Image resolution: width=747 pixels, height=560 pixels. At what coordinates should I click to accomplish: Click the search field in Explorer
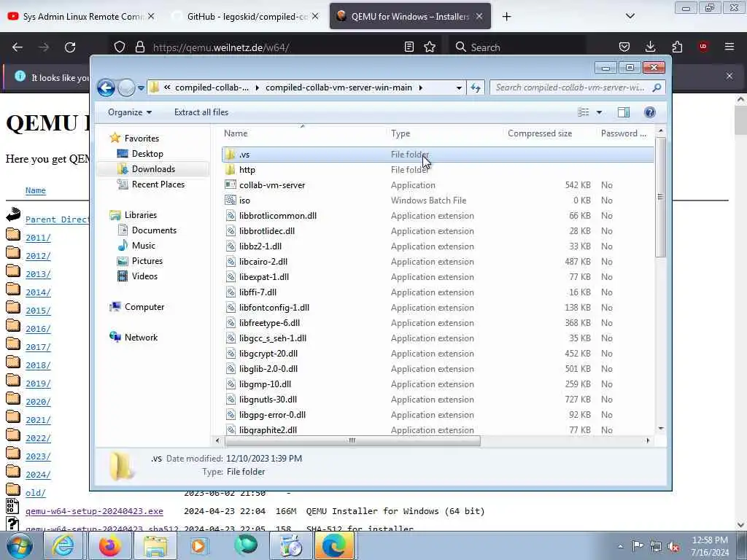click(571, 87)
